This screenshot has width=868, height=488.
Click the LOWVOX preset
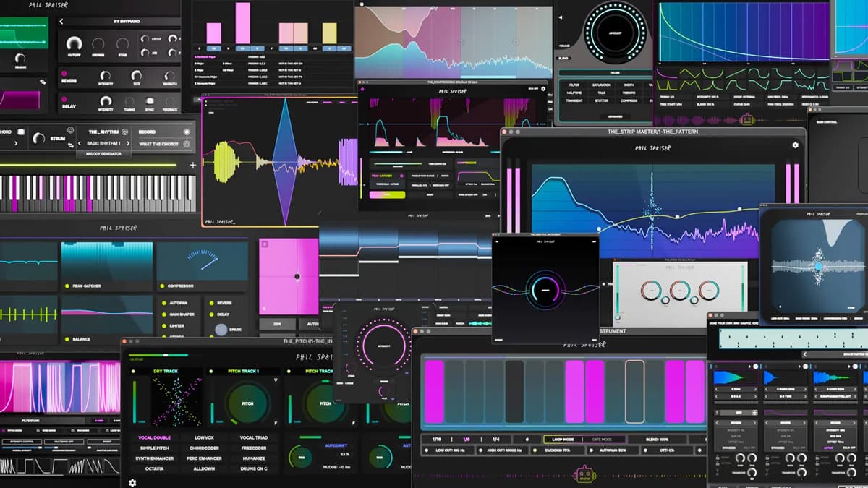point(205,437)
